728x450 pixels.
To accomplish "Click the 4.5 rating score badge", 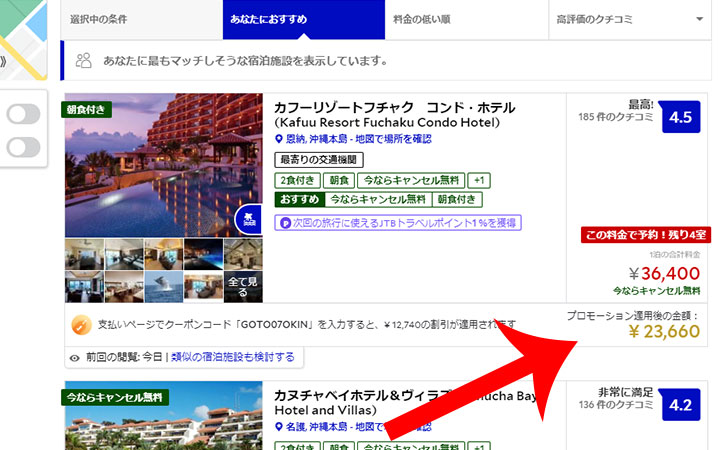I will tap(681, 117).
